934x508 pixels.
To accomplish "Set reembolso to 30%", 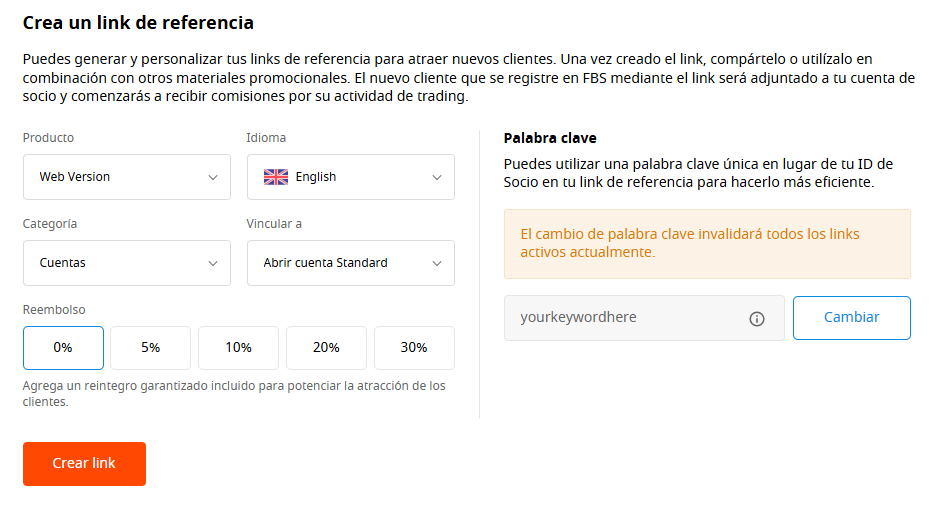I will [x=414, y=348].
